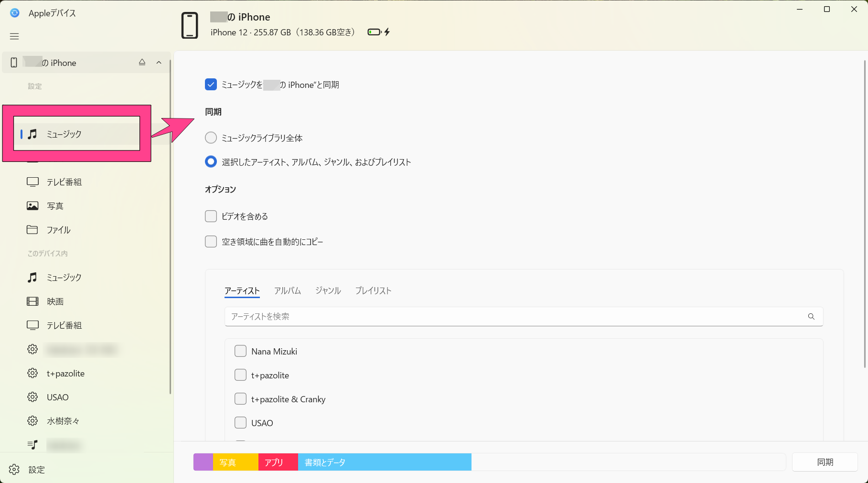Click the playlist icon at sidebar bottom

coord(32,445)
